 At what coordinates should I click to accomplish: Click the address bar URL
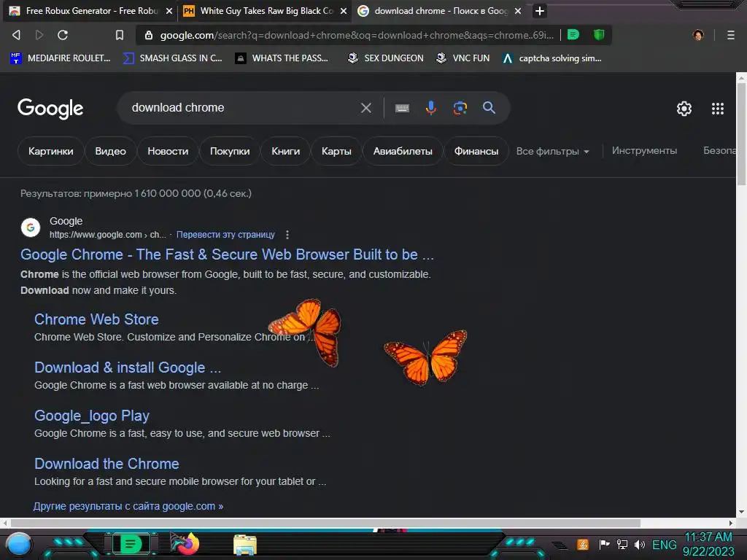[356, 35]
